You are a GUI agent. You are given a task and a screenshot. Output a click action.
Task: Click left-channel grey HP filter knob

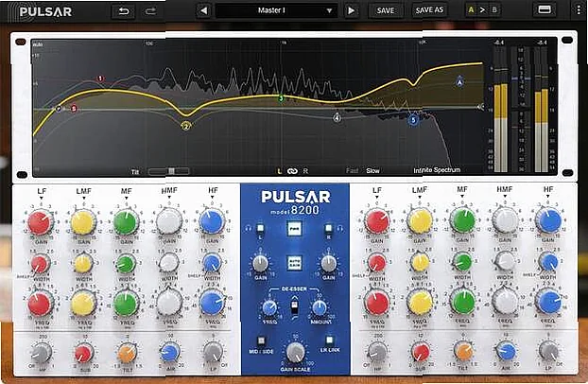[41, 353]
